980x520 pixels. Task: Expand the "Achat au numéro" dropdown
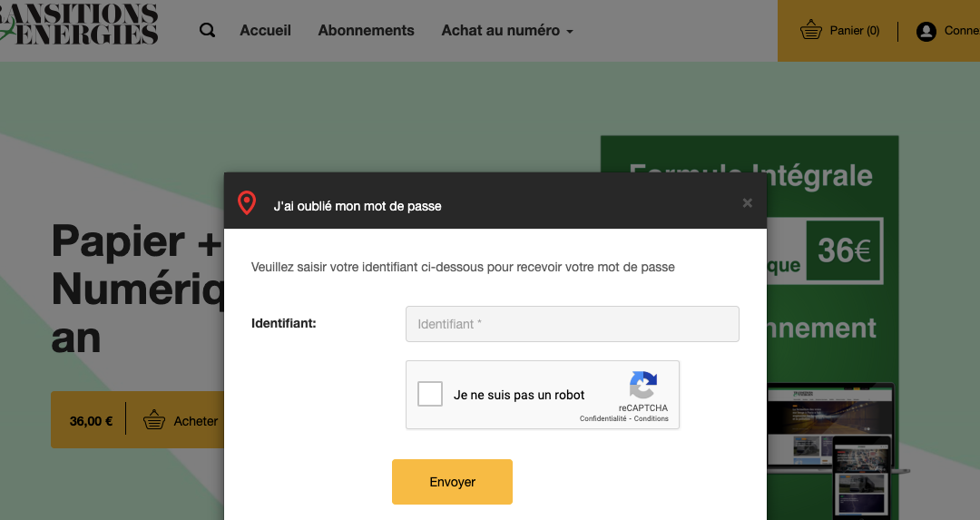coord(507,31)
